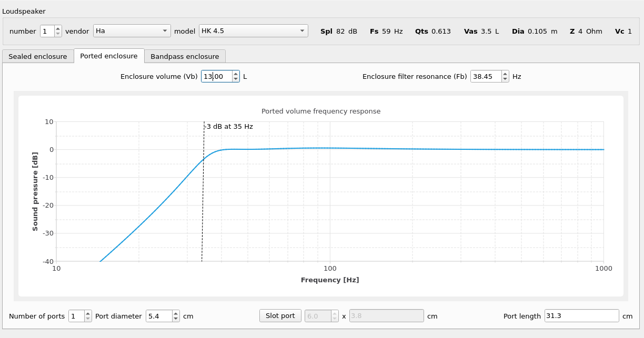Viewport: 644px width, 338px height.
Task: Decrease port diameter with down arrow
Action: pyautogui.click(x=176, y=319)
